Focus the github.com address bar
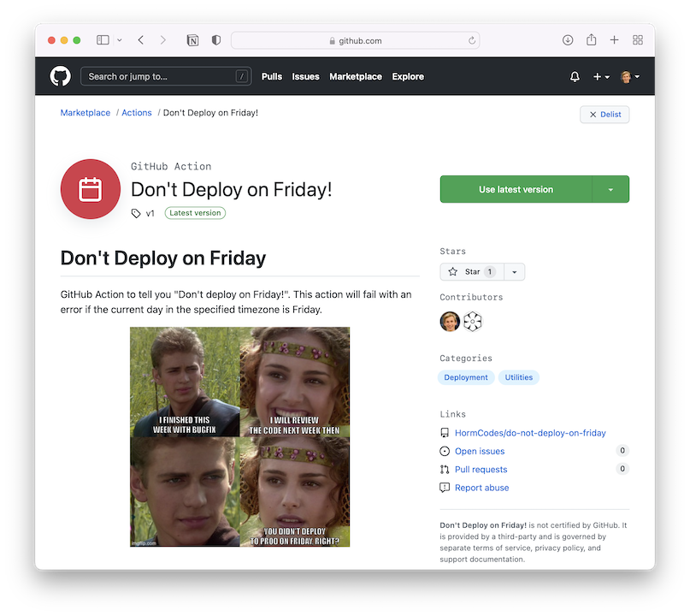Image resolution: width=690 pixels, height=616 pixels. click(x=355, y=40)
